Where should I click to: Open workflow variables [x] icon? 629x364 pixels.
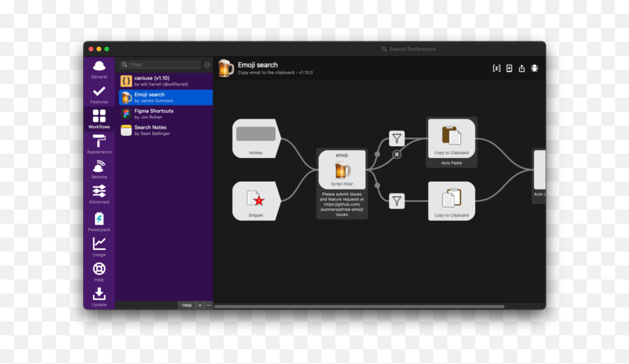pos(496,68)
